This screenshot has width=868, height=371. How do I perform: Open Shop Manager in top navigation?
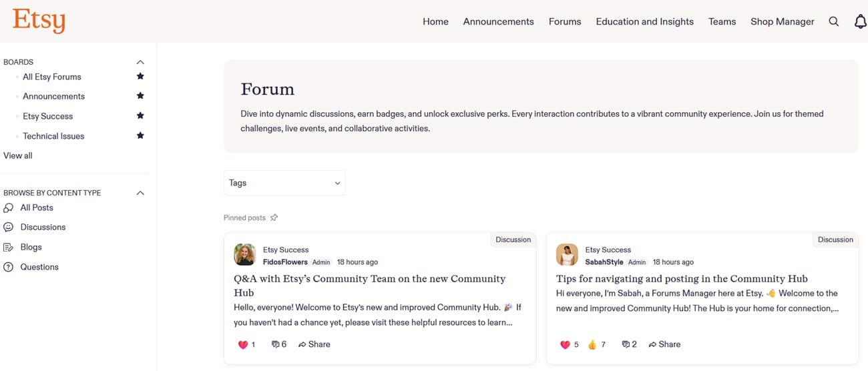click(x=783, y=21)
